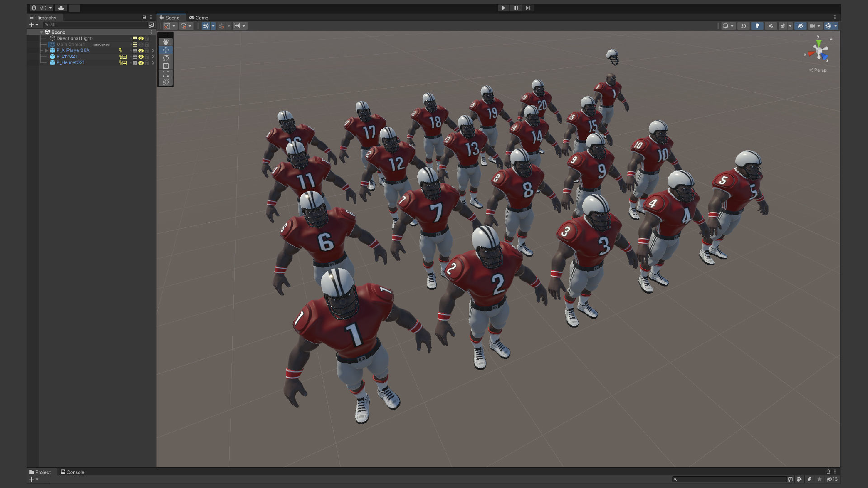Open Scene row options menu
Viewport: 868px width, 488px height.
point(151,32)
